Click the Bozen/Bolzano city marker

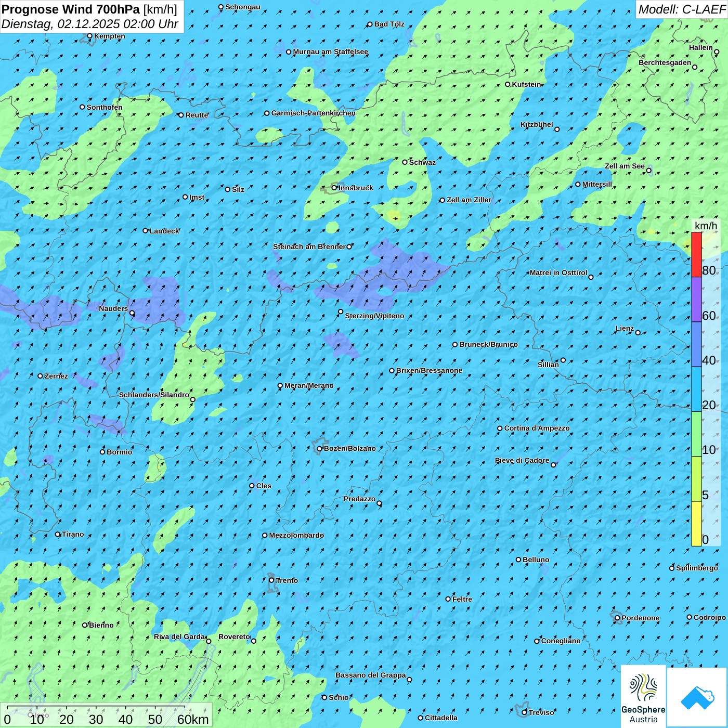point(319,448)
